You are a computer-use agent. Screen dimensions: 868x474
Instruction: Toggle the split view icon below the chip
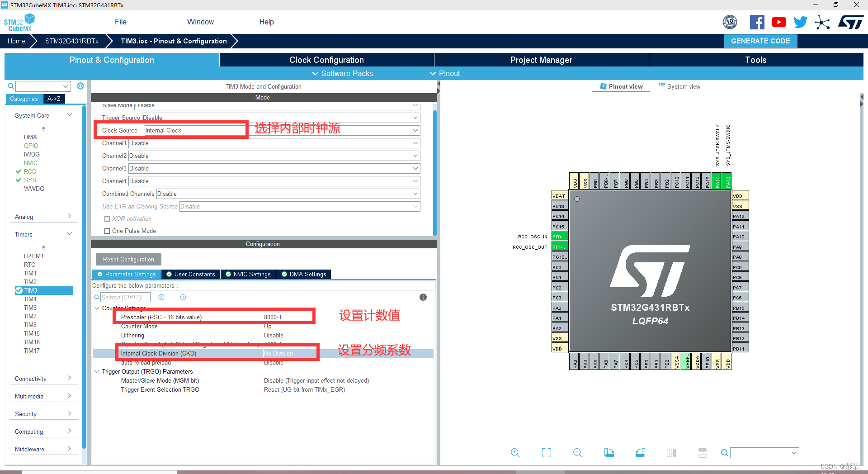671,453
